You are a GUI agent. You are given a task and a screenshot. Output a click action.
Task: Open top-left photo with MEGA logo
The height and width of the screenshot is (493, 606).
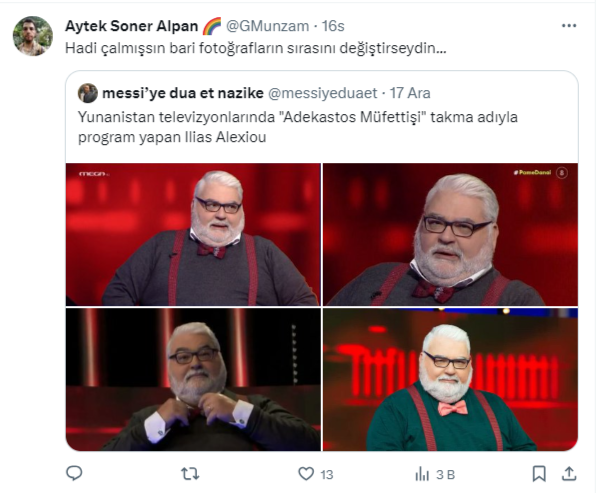point(193,235)
